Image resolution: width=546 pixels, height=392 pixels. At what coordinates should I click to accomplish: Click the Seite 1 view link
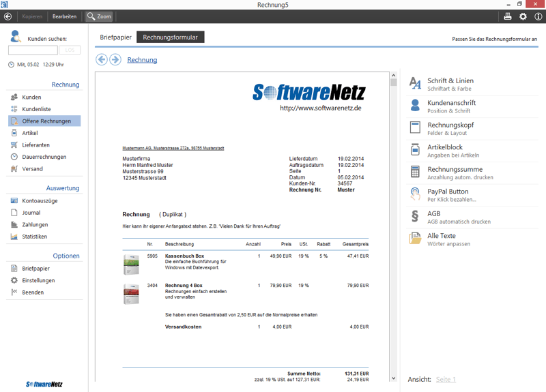(446, 380)
